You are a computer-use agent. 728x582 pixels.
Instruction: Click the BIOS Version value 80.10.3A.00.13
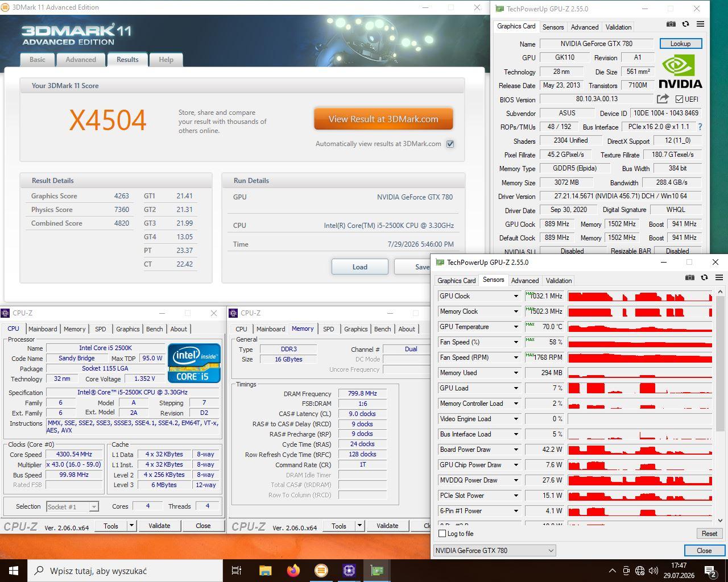pos(596,99)
